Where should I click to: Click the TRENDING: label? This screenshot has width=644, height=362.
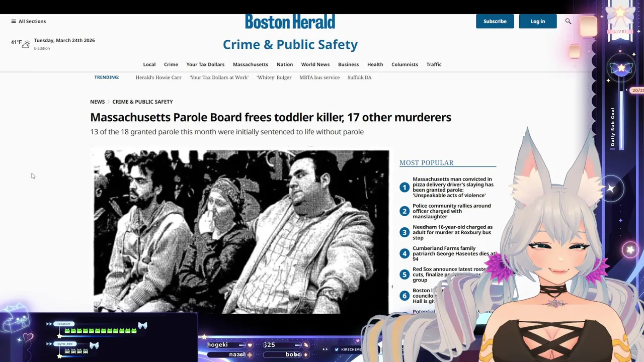(107, 77)
